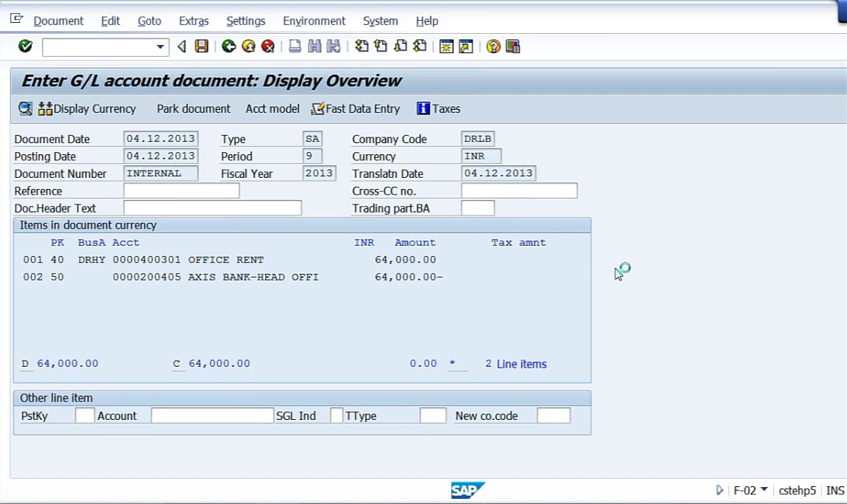Click the blue Taxes info icon
Screen dimensions: 847x504
(423, 108)
